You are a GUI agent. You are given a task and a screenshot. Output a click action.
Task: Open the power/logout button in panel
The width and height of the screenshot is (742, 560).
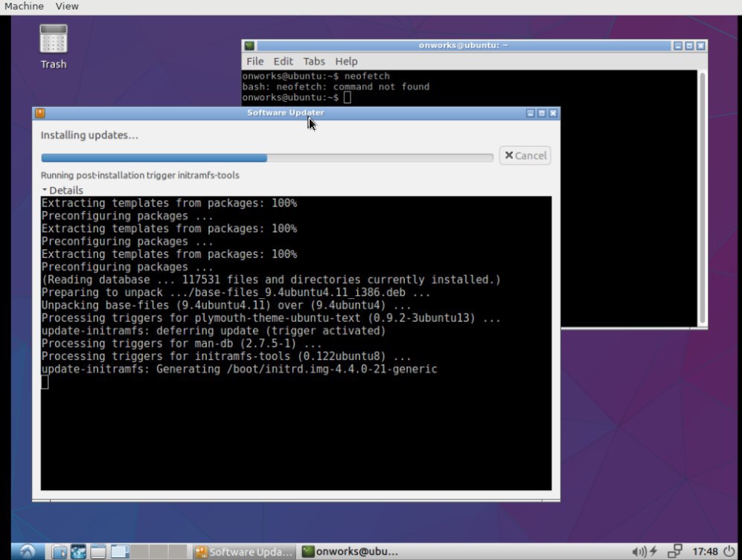pos(729,552)
